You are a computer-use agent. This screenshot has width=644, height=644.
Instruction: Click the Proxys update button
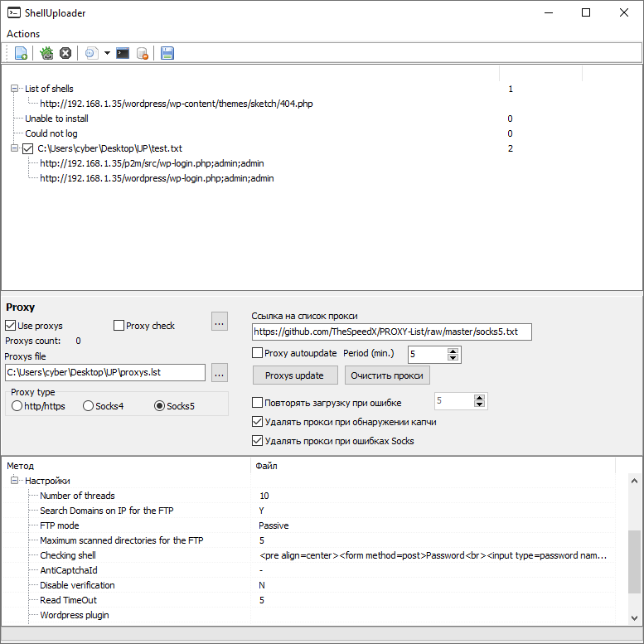[295, 375]
